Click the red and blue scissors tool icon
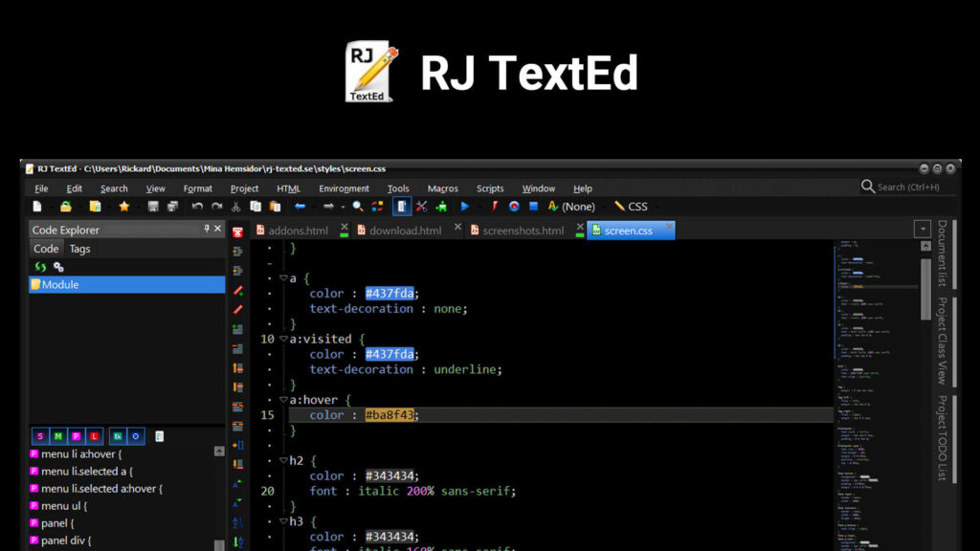 [421, 207]
